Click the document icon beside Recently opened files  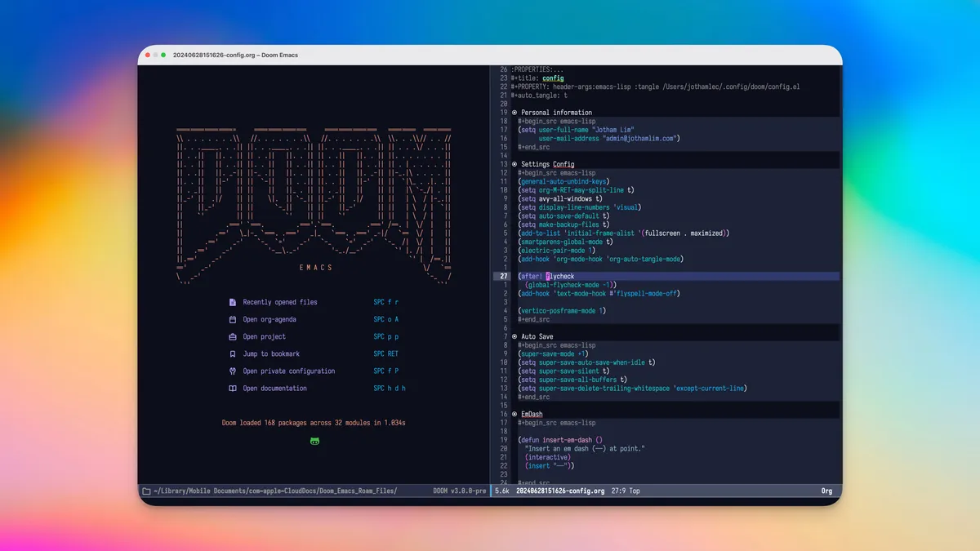234,301
